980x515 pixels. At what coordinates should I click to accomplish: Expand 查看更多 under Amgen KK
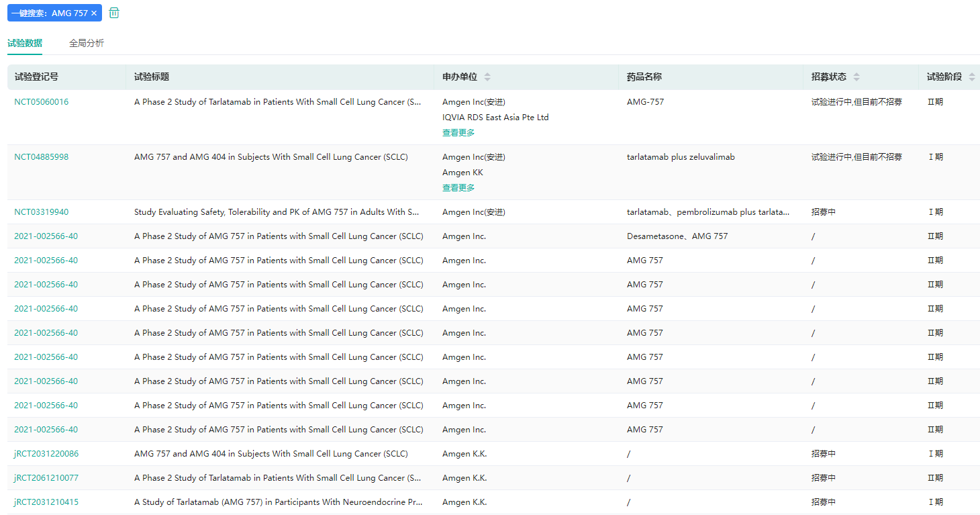pyautogui.click(x=458, y=188)
